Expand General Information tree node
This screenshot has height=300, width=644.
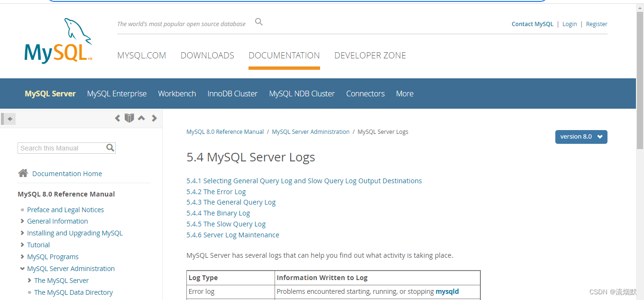pos(22,221)
